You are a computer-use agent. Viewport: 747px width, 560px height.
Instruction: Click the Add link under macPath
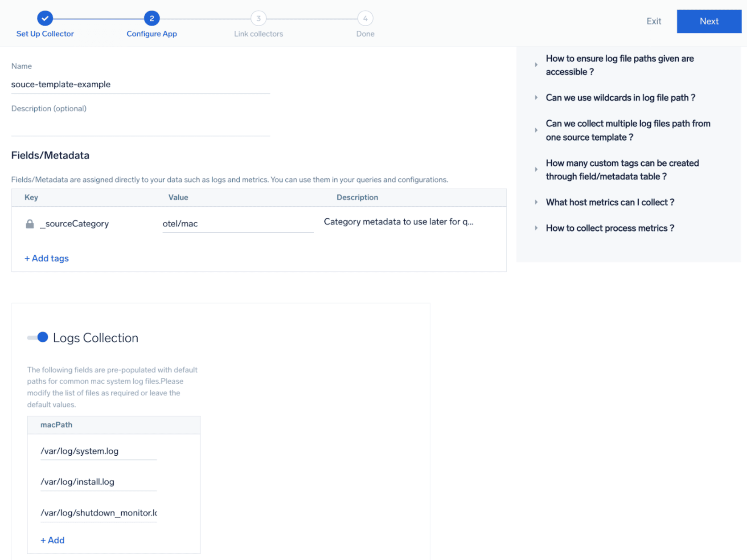pyautogui.click(x=52, y=540)
